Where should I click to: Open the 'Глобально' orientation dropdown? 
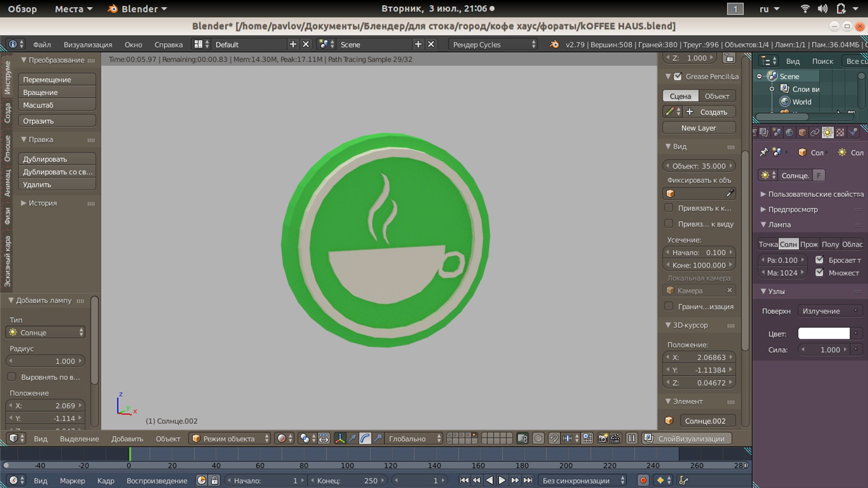(413, 438)
